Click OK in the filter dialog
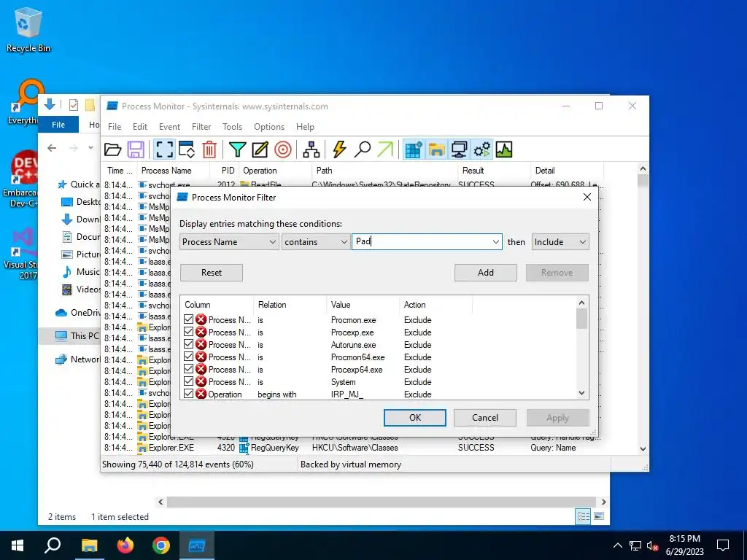 [x=415, y=418]
